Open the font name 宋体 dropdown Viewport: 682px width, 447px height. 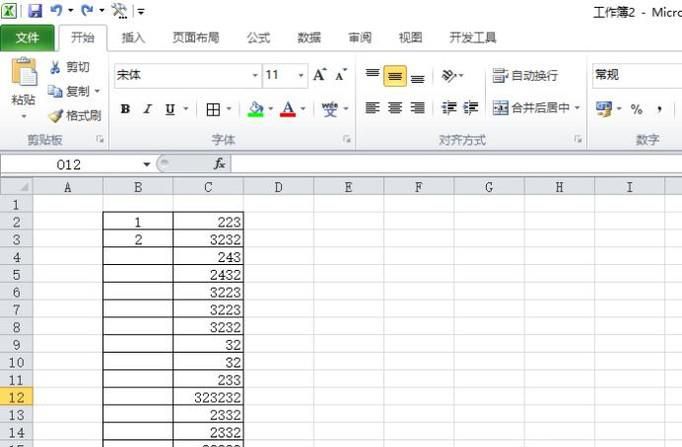[x=255, y=75]
